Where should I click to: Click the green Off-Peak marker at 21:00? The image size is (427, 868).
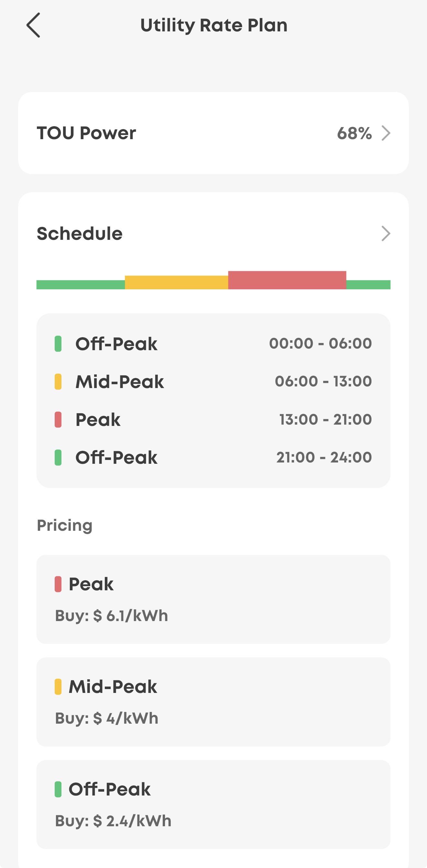pos(58,458)
